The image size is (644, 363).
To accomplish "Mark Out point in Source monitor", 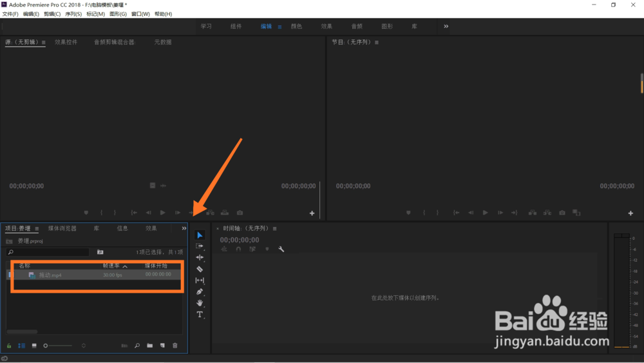I will (x=115, y=213).
